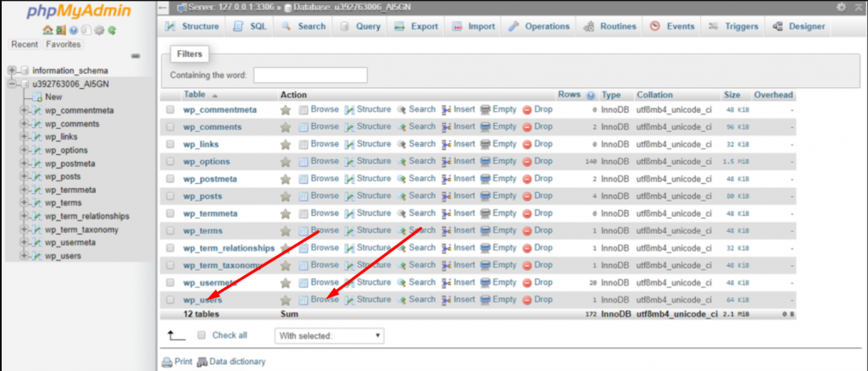The image size is (868, 371).
Task: Expand the information_schema database tree node
Action: (x=11, y=70)
